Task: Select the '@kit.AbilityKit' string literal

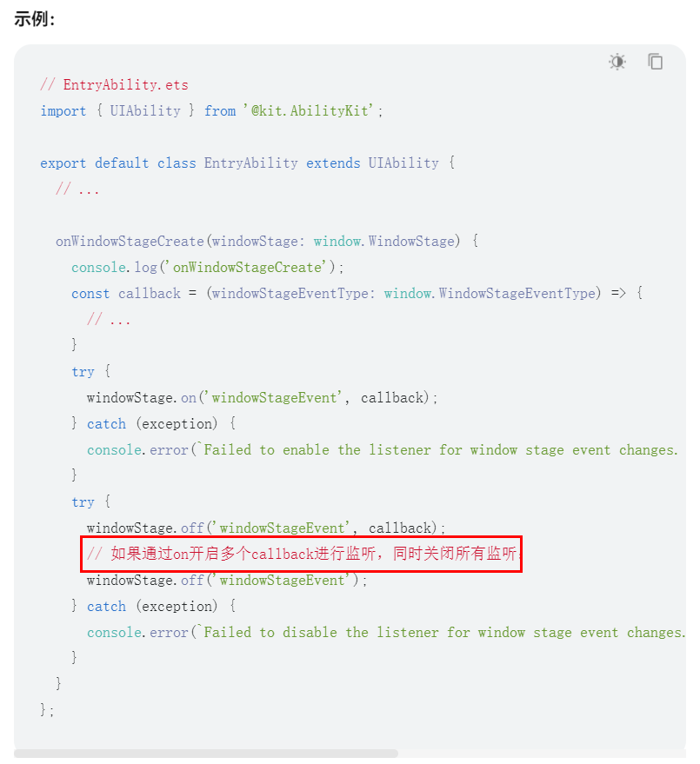Action: [309, 111]
